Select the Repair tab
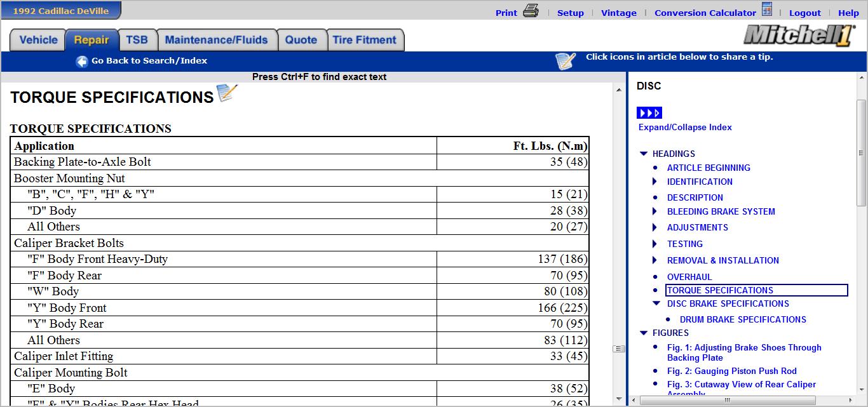Image resolution: width=868 pixels, height=407 pixels. (92, 40)
